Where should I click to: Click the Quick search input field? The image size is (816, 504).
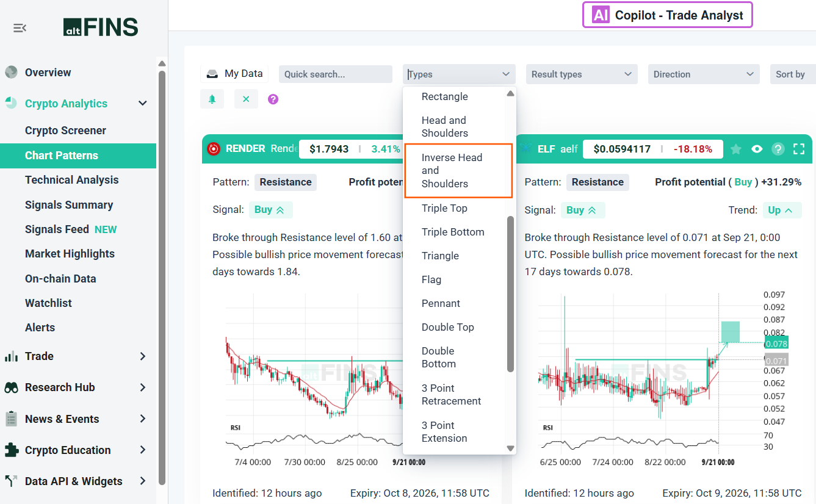pos(336,74)
